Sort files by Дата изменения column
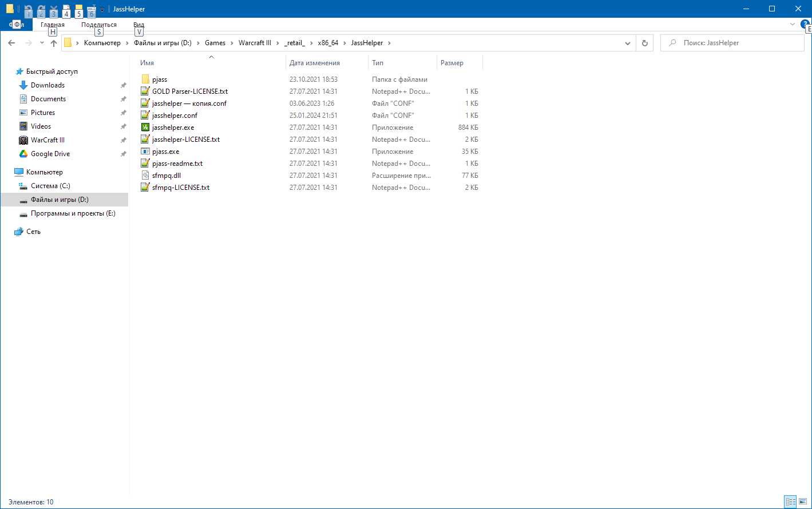This screenshot has width=812, height=509. (x=315, y=63)
